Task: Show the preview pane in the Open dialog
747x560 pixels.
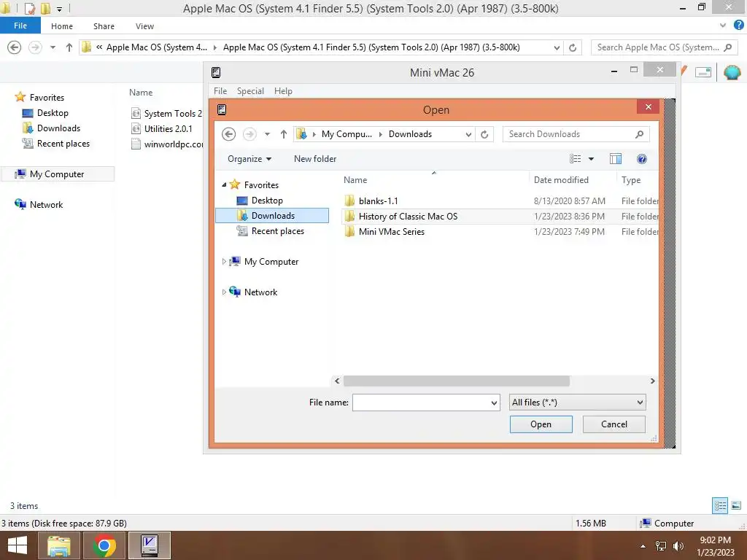Action: coord(616,159)
